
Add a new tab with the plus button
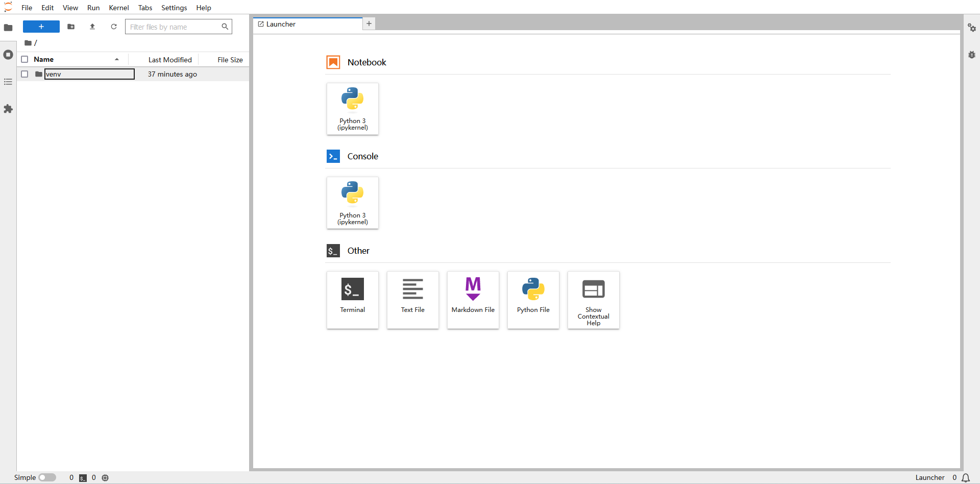(x=369, y=23)
